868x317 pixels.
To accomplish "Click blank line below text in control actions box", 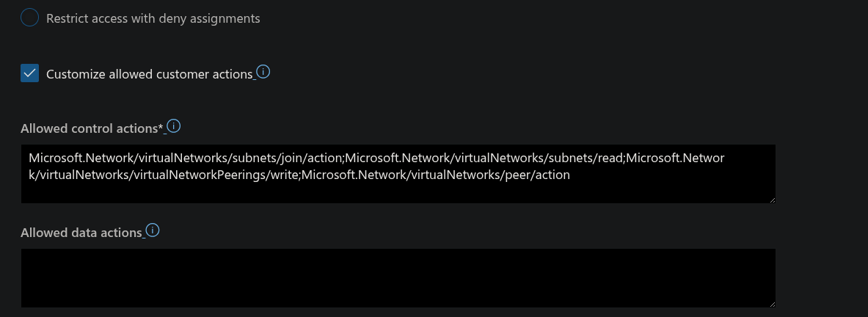I will tap(398, 192).
